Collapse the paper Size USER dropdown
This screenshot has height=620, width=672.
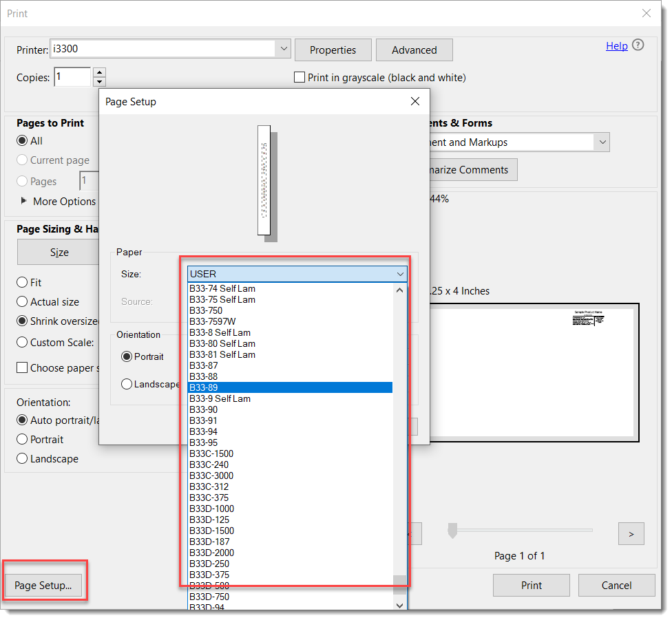[400, 274]
